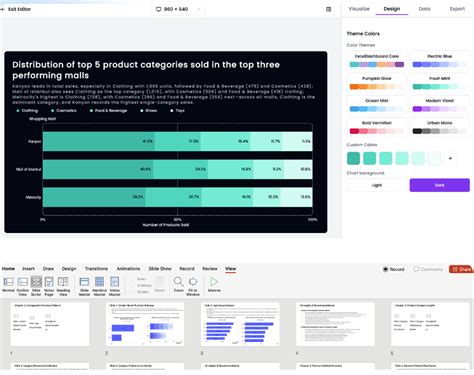Image resolution: width=474 pixels, height=375 pixels.
Task: Toggle the Cosmetics legend item
Action: [64, 111]
